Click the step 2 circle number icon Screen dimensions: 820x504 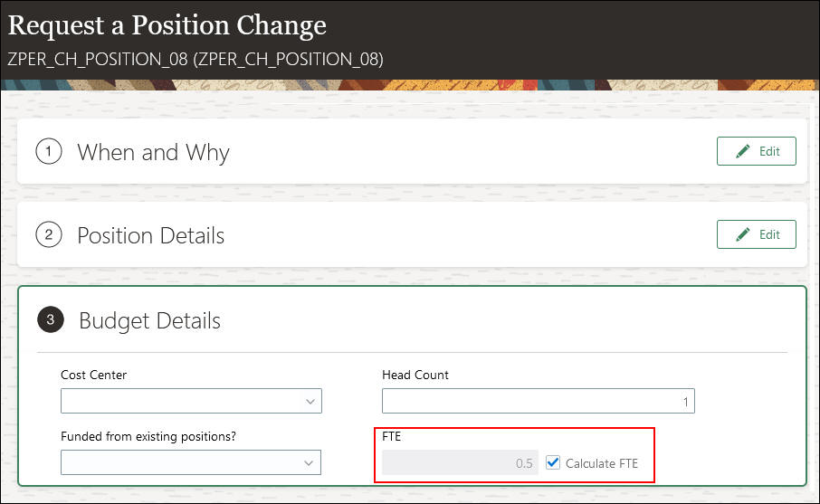point(49,235)
